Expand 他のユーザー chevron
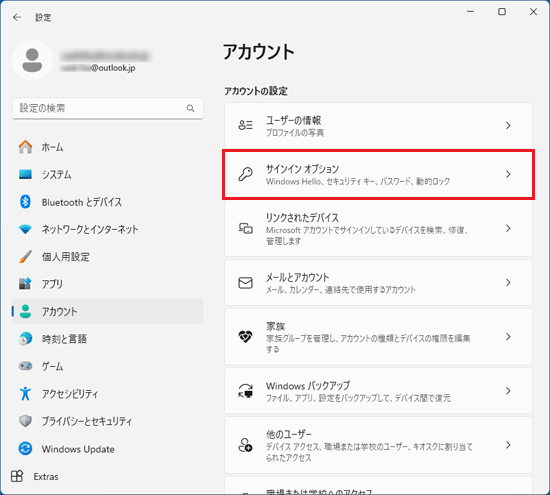 tap(508, 445)
